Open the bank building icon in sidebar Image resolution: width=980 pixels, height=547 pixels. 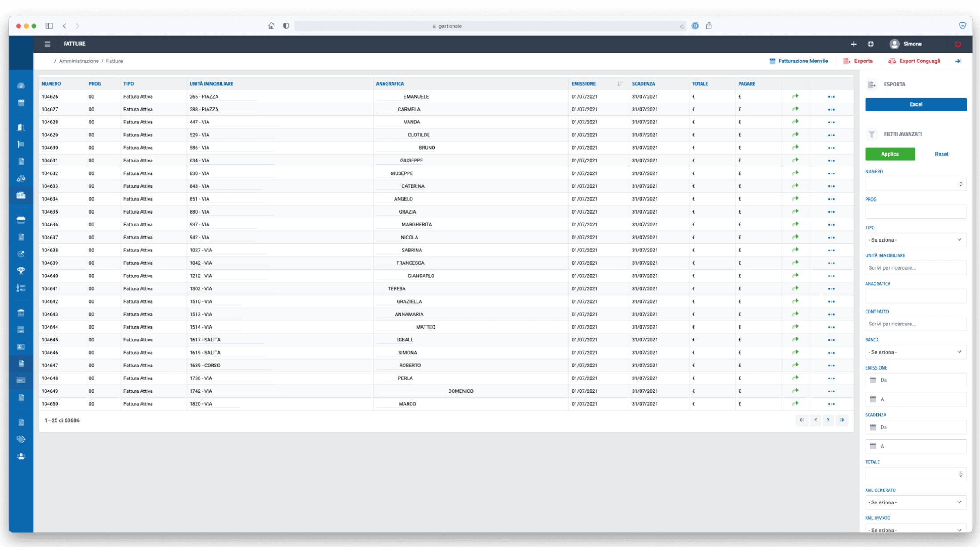pyautogui.click(x=21, y=313)
